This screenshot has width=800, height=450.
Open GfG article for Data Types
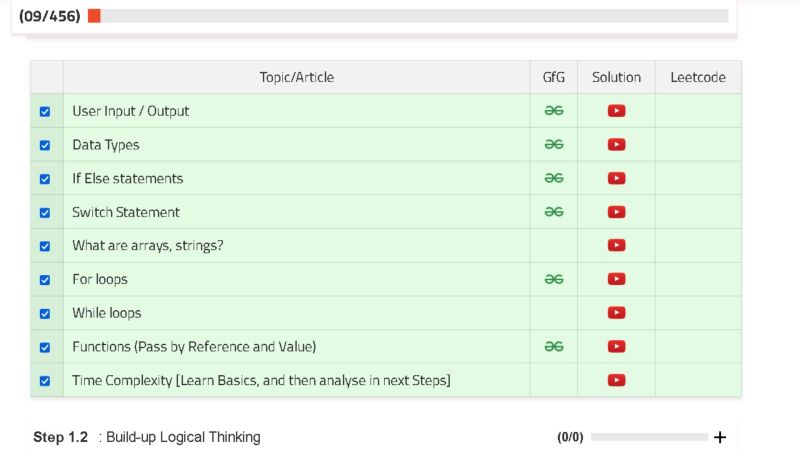click(554, 144)
